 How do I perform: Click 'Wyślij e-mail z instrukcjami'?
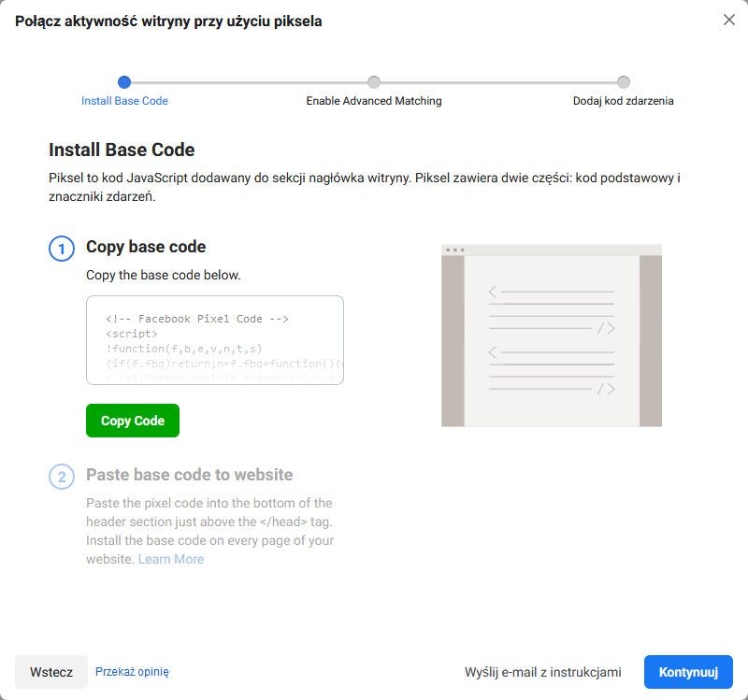[x=542, y=672]
